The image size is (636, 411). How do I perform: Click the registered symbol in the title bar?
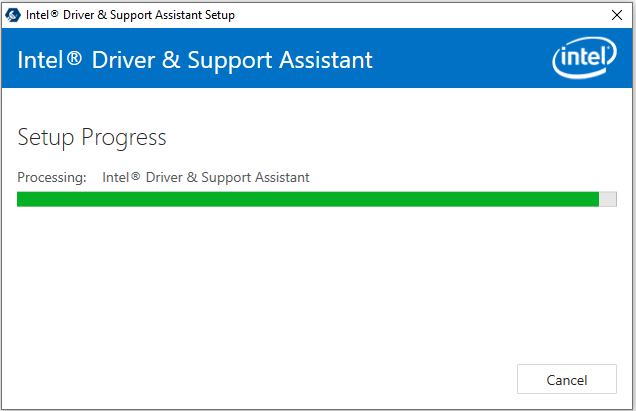(x=54, y=14)
